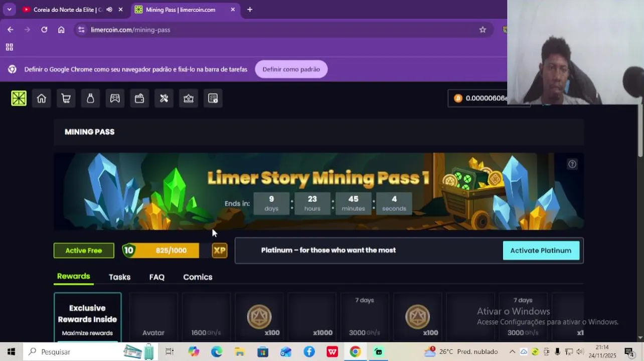Viewport: 644px width, 361px height.
Task: Open Copilot from the taskbar
Action: click(x=194, y=351)
